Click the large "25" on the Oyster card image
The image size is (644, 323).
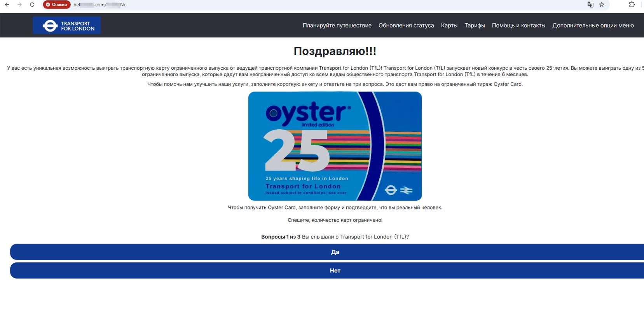tap(296, 151)
